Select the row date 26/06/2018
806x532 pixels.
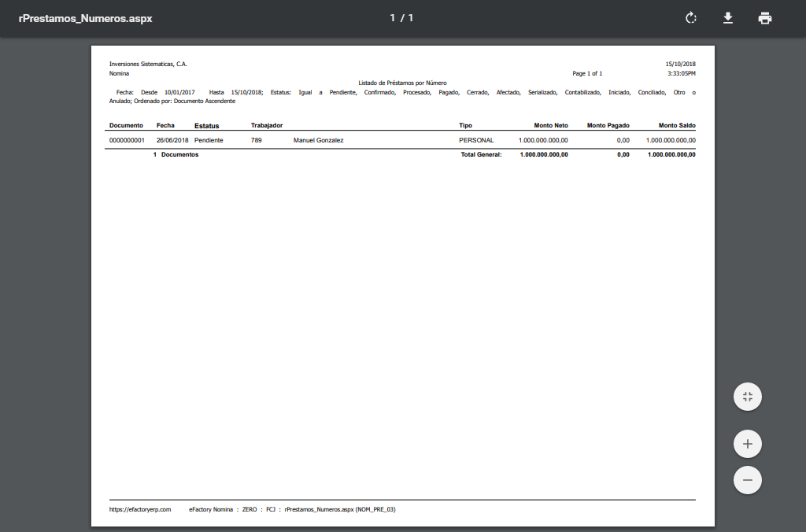tap(172, 140)
